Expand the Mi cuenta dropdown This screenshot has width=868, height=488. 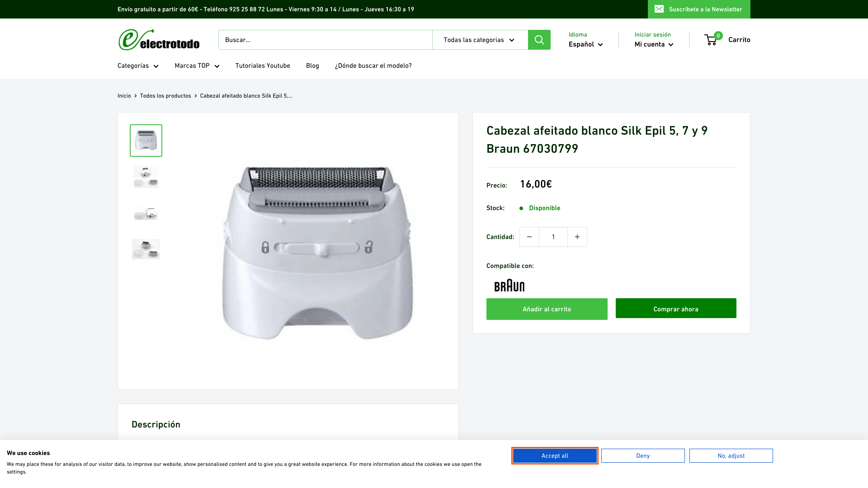[x=653, y=45]
